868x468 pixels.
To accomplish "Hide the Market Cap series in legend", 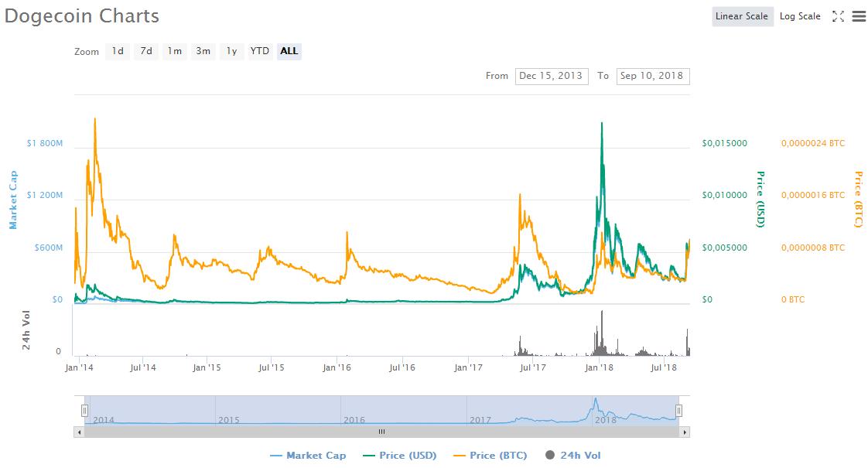I will [308, 456].
